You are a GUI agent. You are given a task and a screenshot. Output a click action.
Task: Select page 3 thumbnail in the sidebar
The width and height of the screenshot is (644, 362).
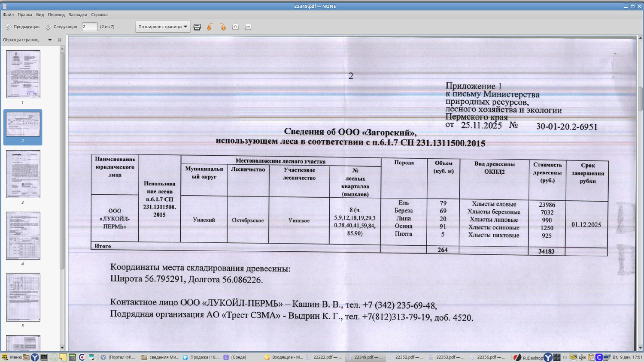click(23, 174)
